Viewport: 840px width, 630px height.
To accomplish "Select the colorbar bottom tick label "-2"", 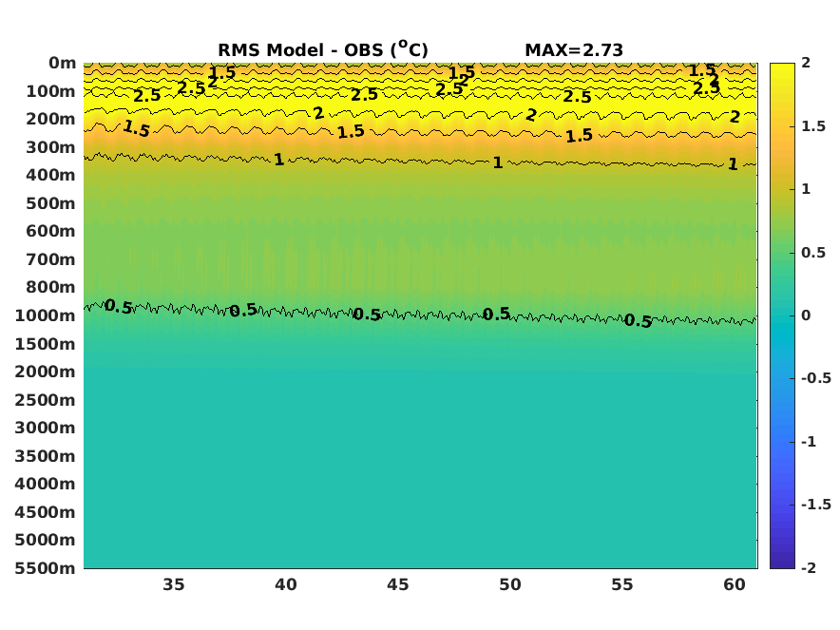I will [809, 568].
